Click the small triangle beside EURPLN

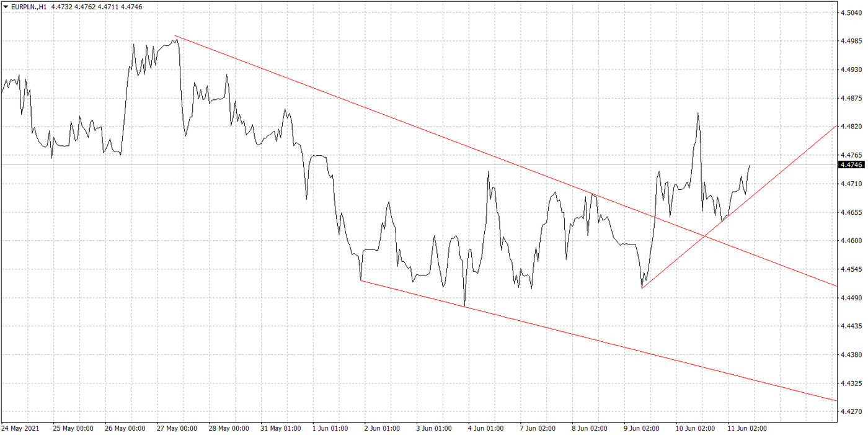pyautogui.click(x=5, y=7)
